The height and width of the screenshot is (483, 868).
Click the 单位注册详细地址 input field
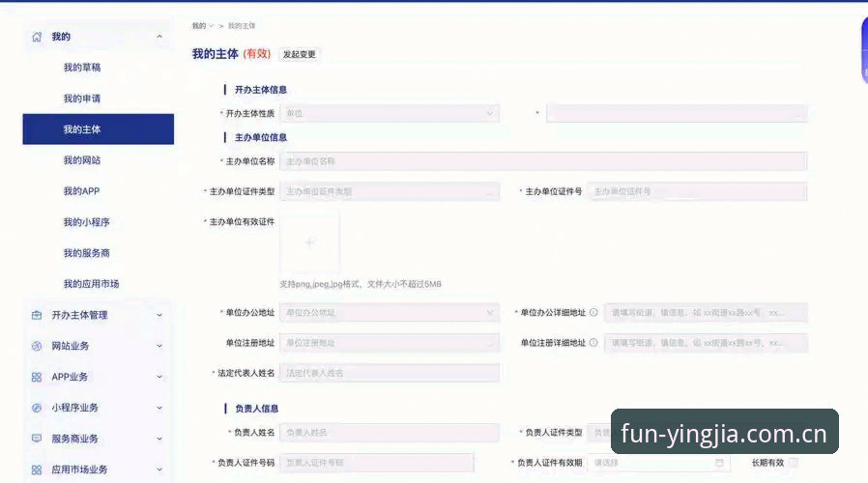coord(706,343)
